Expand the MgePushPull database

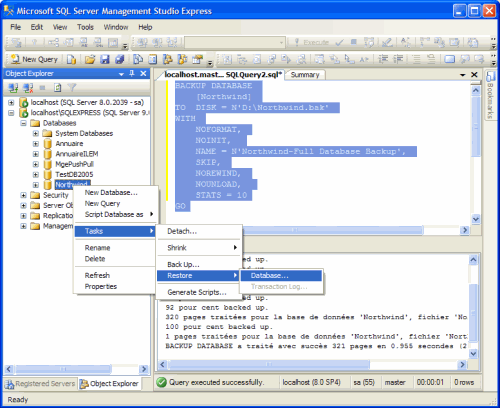pos(36,164)
